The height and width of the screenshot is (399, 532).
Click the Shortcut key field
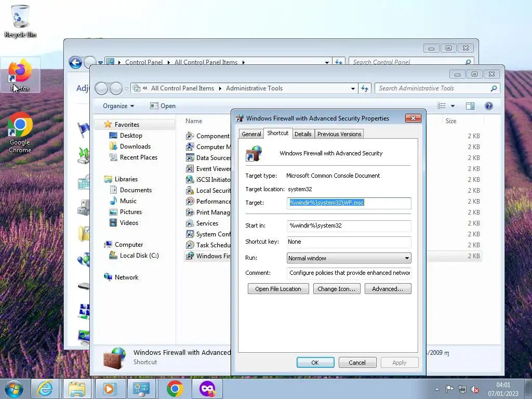[349, 242]
